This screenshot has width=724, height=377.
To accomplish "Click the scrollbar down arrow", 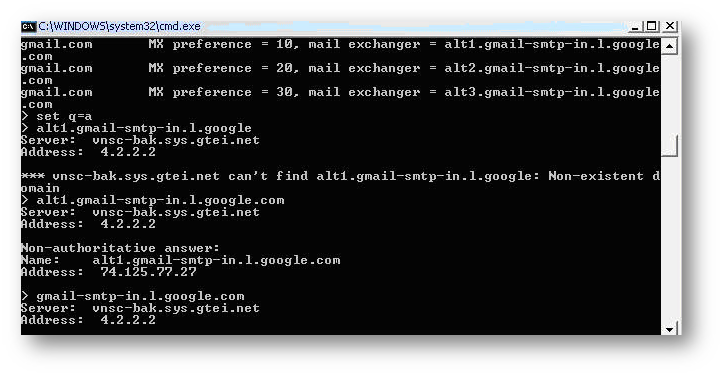I will (670, 328).
